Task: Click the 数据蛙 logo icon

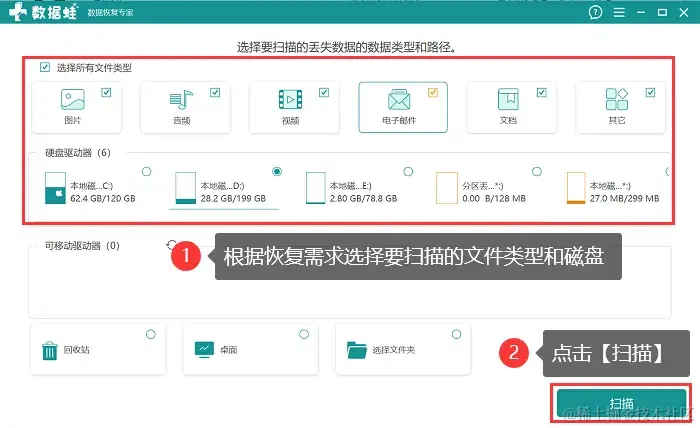Action: (18, 11)
